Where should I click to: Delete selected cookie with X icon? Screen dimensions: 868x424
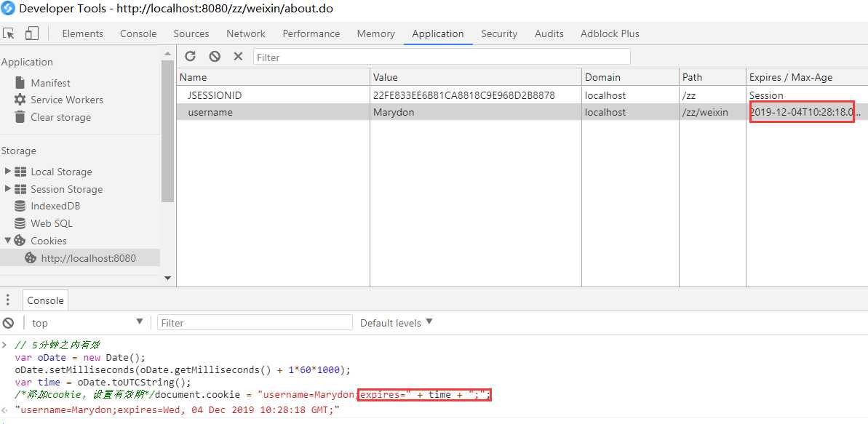238,57
